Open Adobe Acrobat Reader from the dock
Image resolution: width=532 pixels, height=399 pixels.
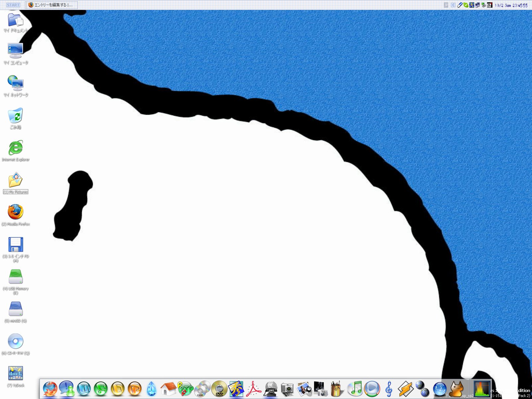(x=253, y=388)
